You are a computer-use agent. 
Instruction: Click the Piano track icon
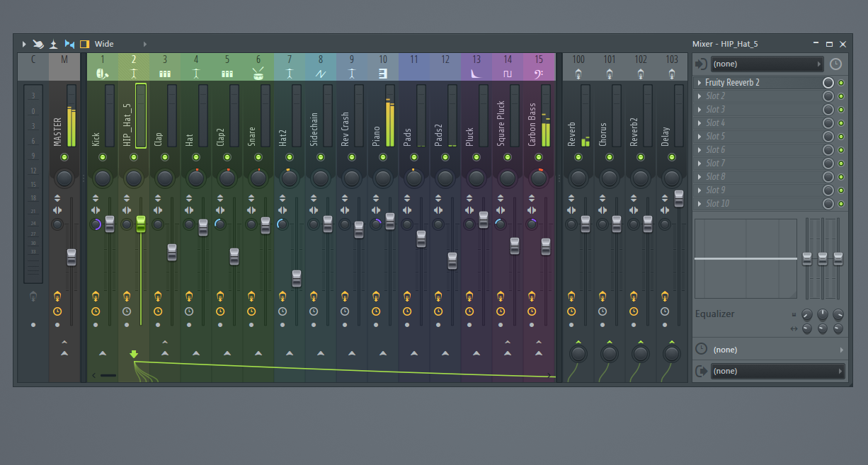pos(383,74)
